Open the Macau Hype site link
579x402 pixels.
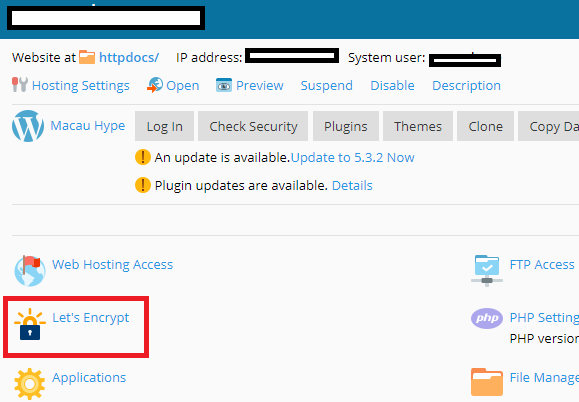88,126
